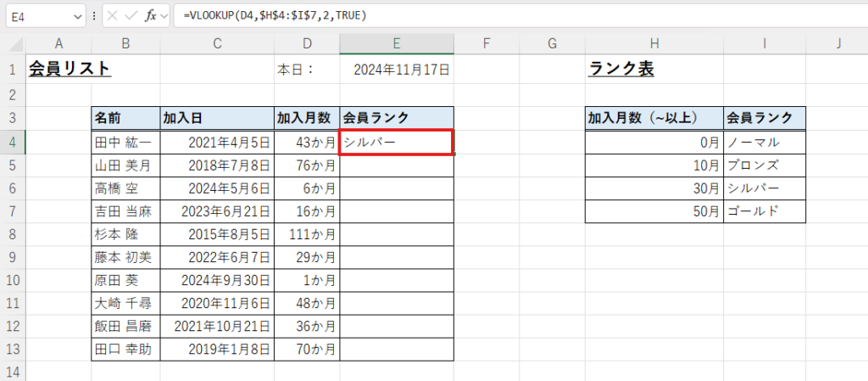868x381 pixels.
Task: Open the Name Box dropdown arrow
Action: coord(79,16)
